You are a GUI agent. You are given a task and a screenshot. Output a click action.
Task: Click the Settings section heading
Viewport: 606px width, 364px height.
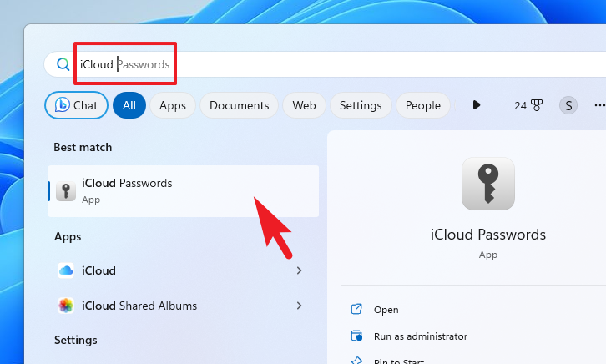[x=76, y=340]
